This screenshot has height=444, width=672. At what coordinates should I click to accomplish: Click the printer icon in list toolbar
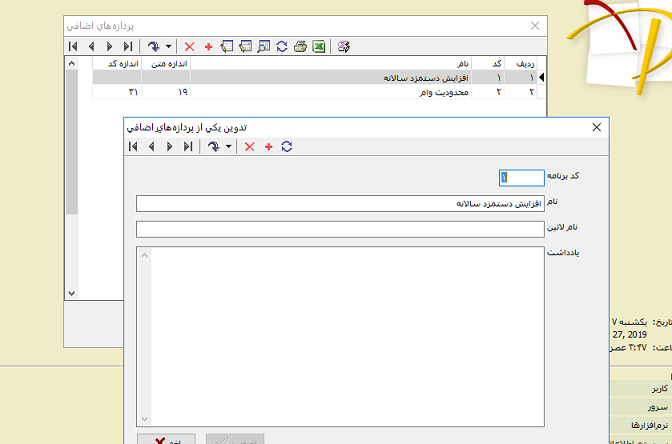pyautogui.click(x=300, y=47)
